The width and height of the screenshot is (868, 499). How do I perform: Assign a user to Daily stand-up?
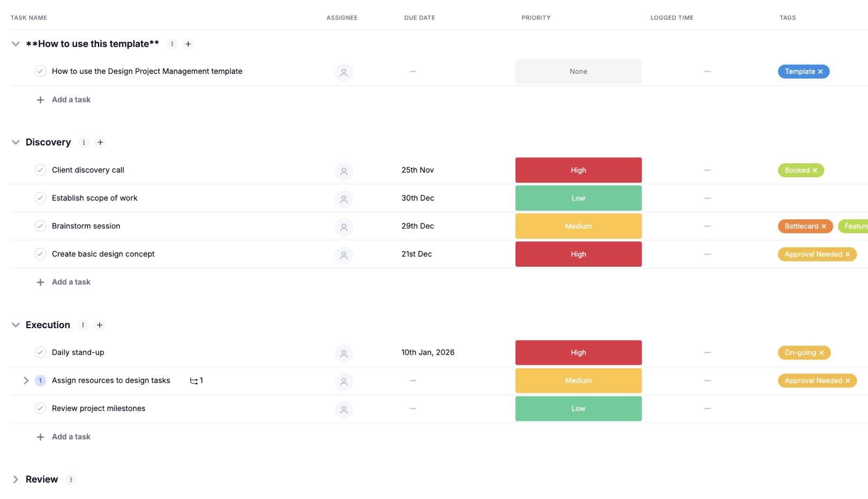coord(343,354)
